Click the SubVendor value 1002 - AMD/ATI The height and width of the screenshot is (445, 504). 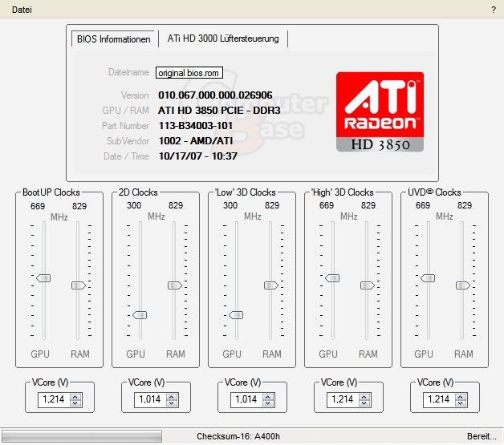pos(196,141)
